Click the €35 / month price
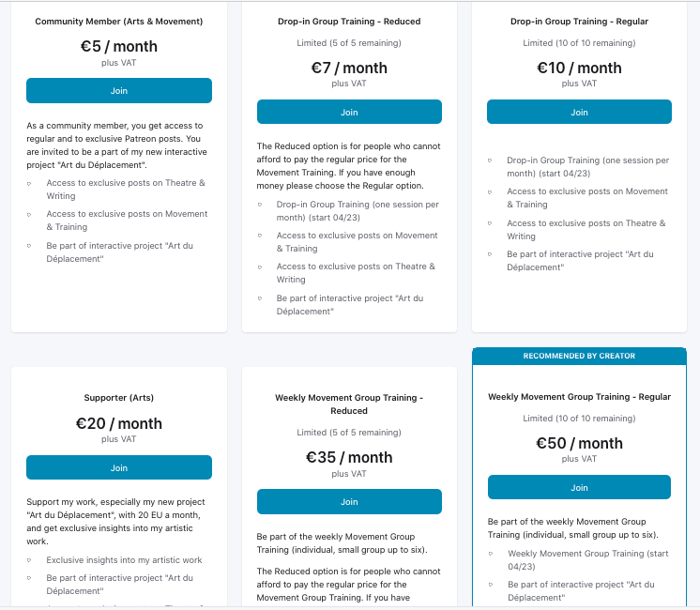 point(349,457)
